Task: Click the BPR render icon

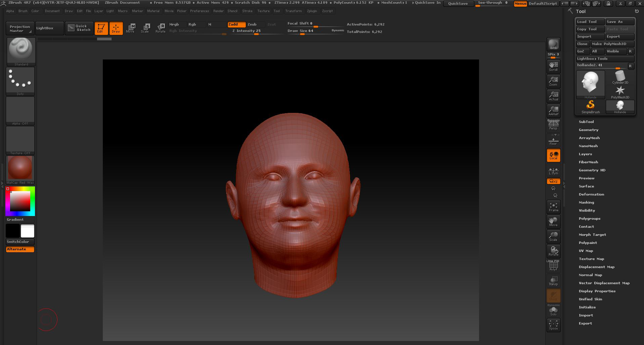Action: pyautogui.click(x=553, y=44)
